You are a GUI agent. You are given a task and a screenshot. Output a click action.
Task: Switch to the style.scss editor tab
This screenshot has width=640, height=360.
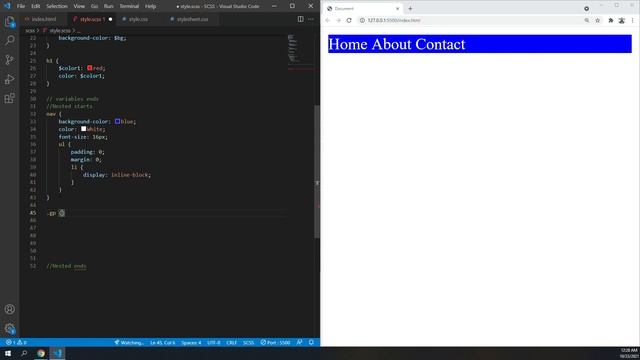pyautogui.click(x=92, y=19)
